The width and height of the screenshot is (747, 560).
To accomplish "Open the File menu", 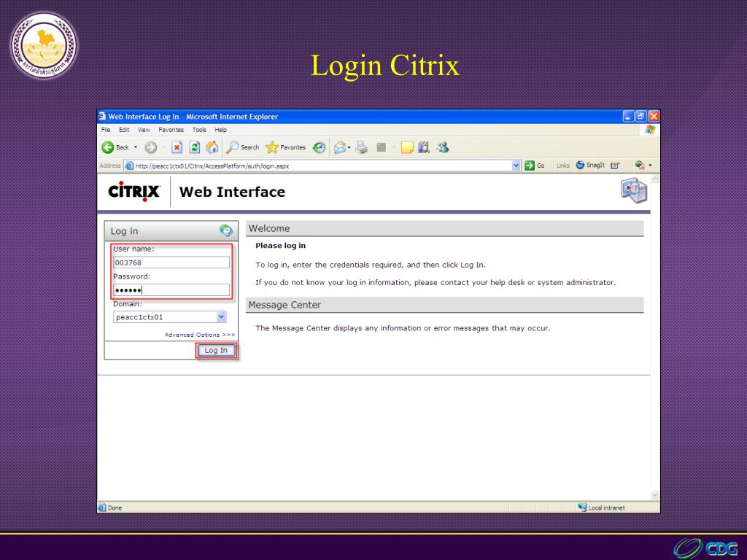I will (x=105, y=130).
